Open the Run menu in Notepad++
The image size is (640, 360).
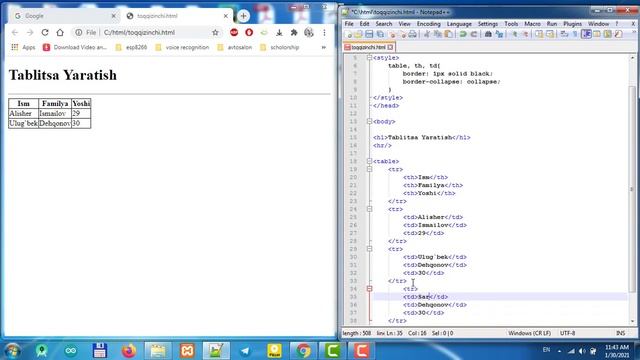(x=552, y=24)
